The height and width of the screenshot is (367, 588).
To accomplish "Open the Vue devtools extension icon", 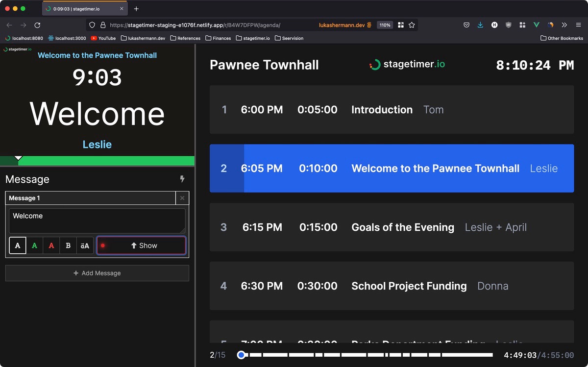I will pyautogui.click(x=537, y=25).
